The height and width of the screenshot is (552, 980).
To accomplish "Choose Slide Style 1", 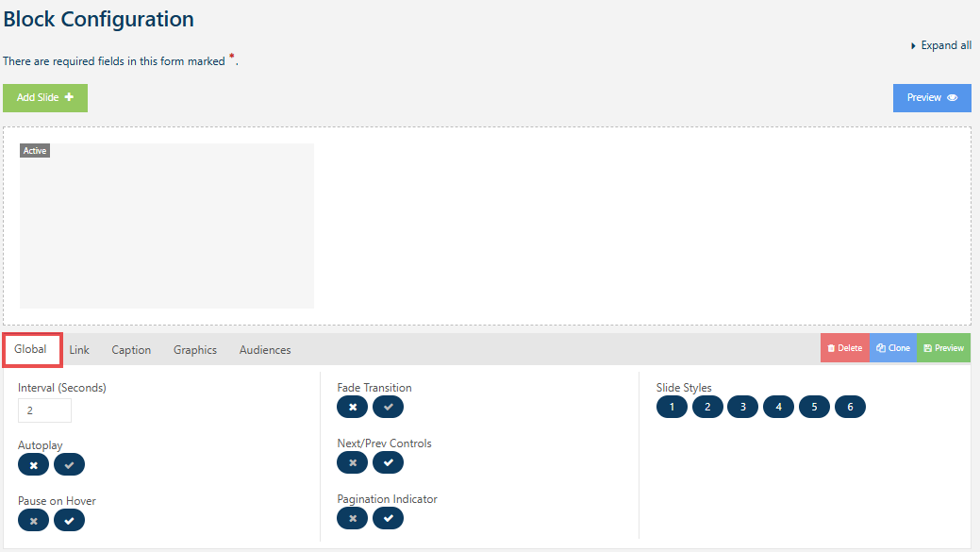I will (x=672, y=407).
